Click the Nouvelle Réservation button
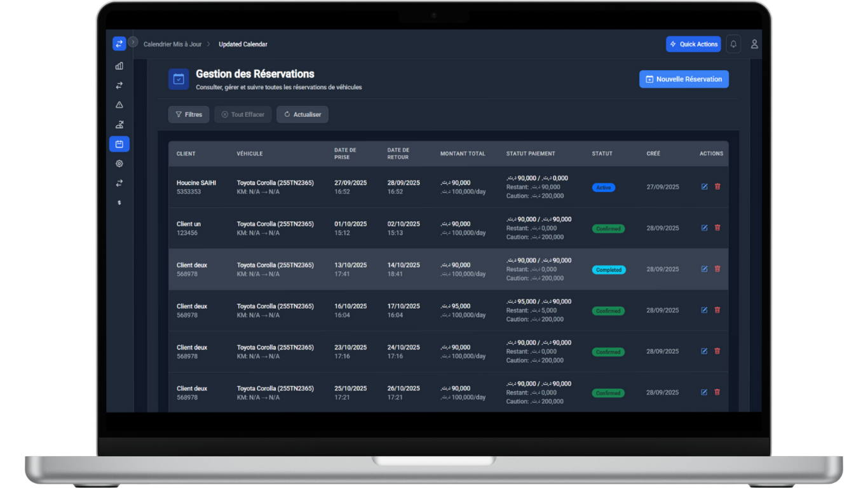Viewport: 868px width, 488px height. [684, 79]
